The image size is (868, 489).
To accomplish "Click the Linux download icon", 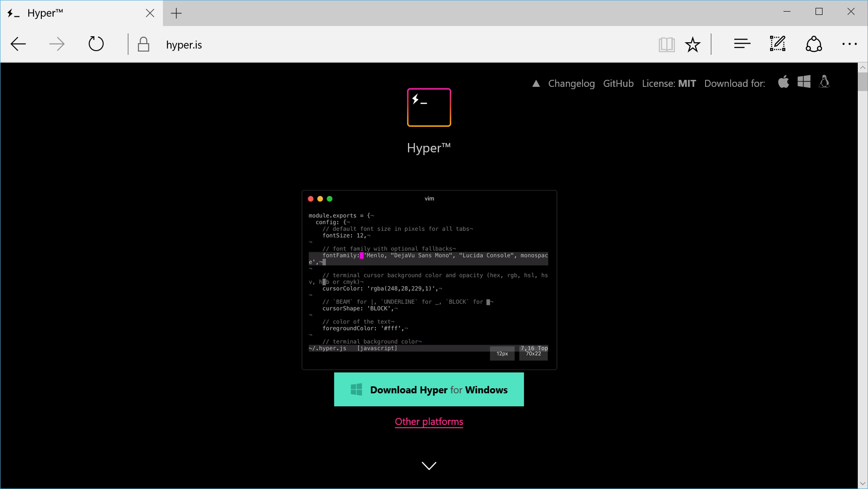I will point(825,82).
